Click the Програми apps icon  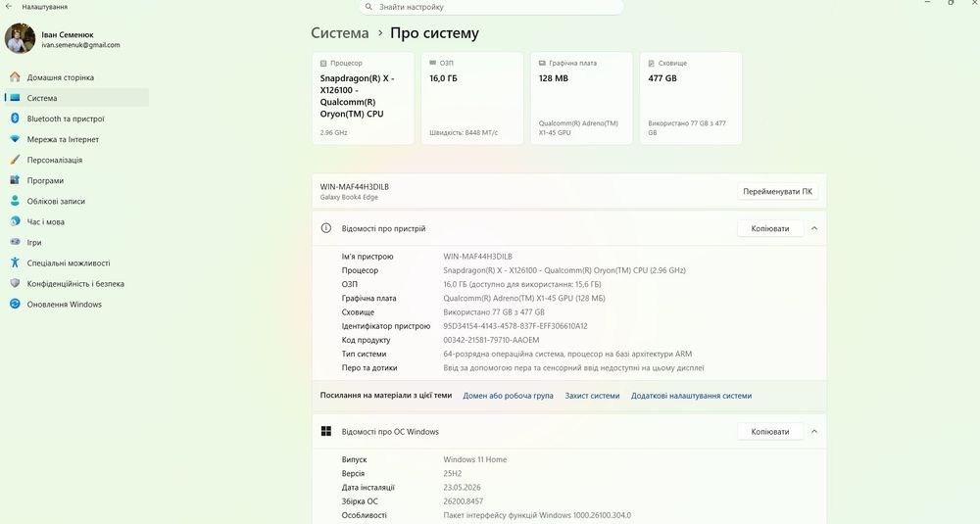point(15,180)
